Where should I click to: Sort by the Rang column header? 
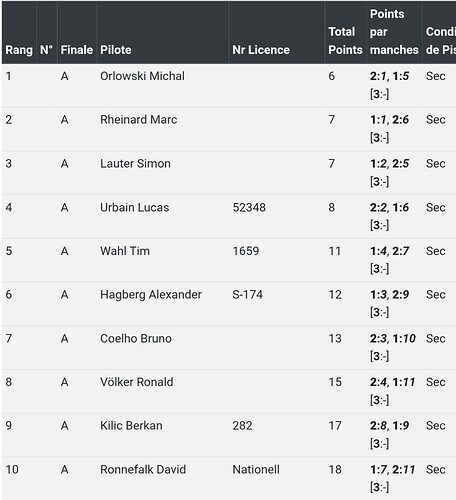[19, 50]
